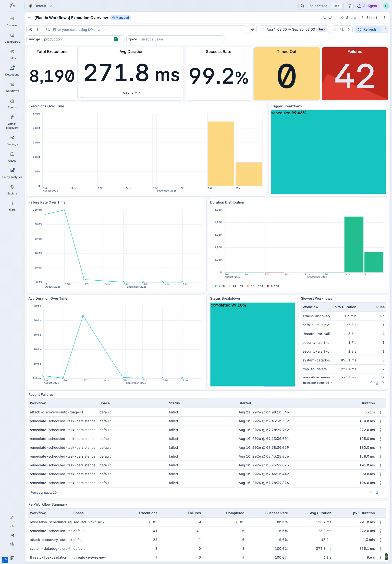Step time range backward
Screen dimensions: 392x564
(335, 29)
